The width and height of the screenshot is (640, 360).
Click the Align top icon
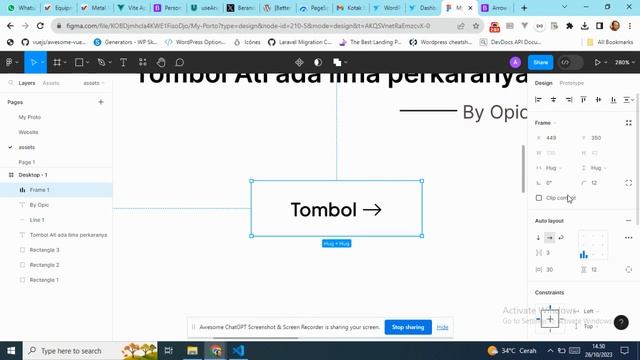point(584,100)
